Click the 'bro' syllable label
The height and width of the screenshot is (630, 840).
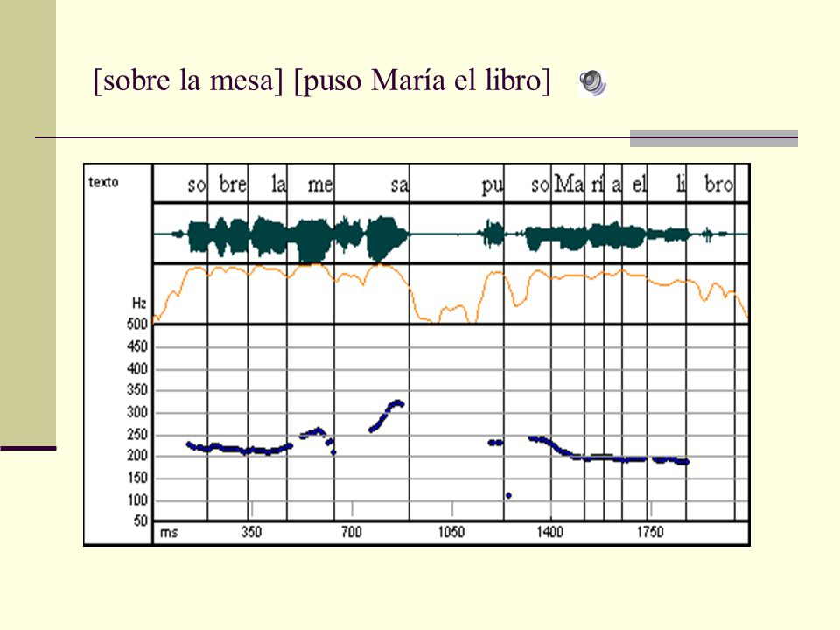(718, 184)
